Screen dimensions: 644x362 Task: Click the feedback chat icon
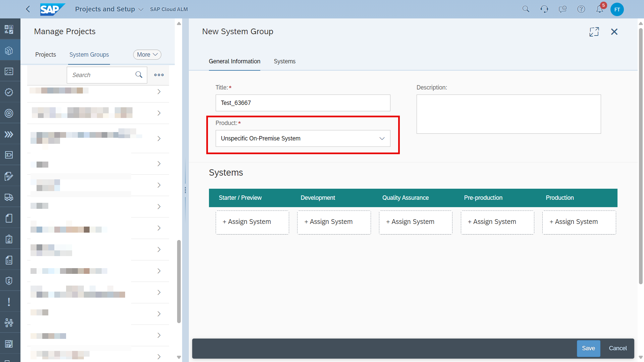point(562,9)
